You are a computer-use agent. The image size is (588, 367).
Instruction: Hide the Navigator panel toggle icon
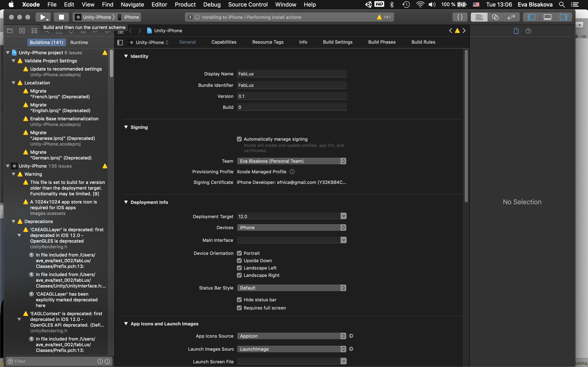pos(532,17)
